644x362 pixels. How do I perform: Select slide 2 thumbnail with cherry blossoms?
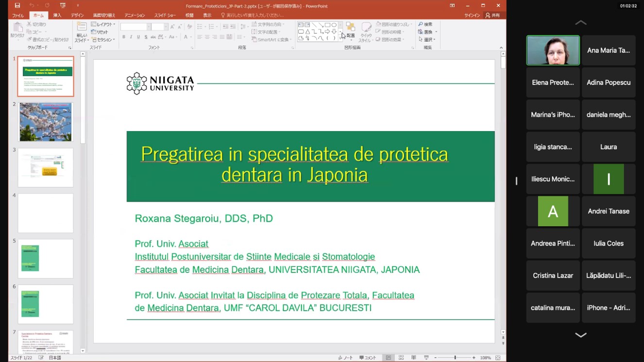[x=46, y=122]
